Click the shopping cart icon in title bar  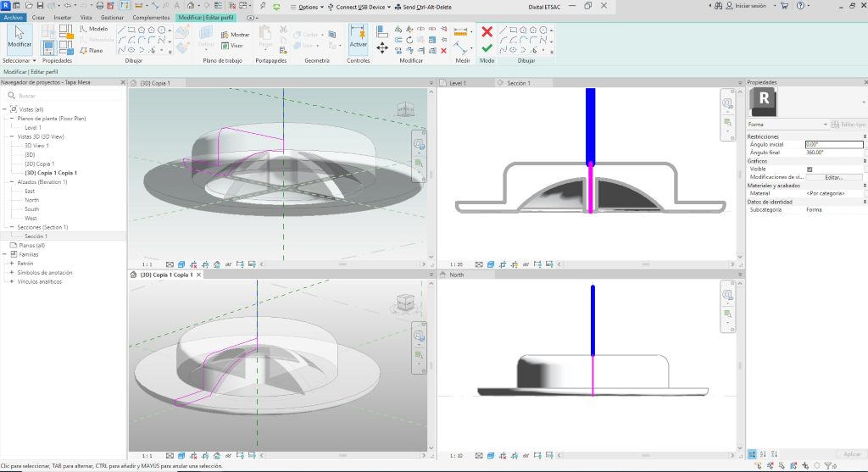click(x=784, y=6)
